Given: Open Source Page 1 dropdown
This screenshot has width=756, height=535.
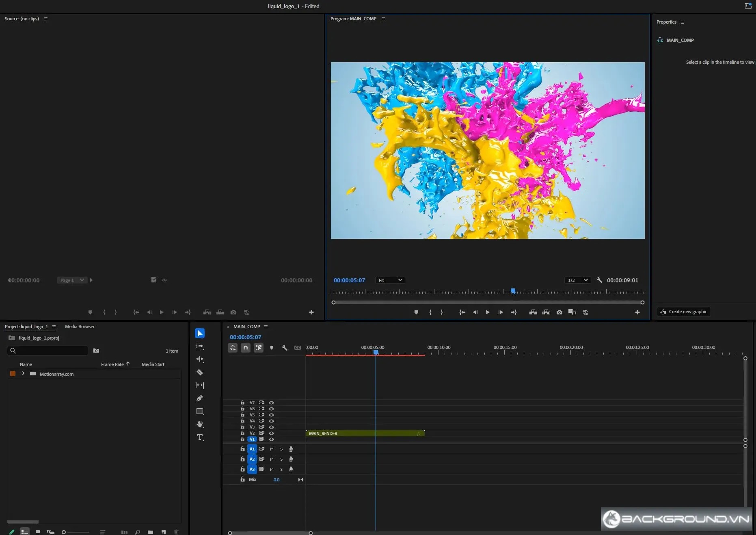Looking at the screenshot, I should coord(72,280).
